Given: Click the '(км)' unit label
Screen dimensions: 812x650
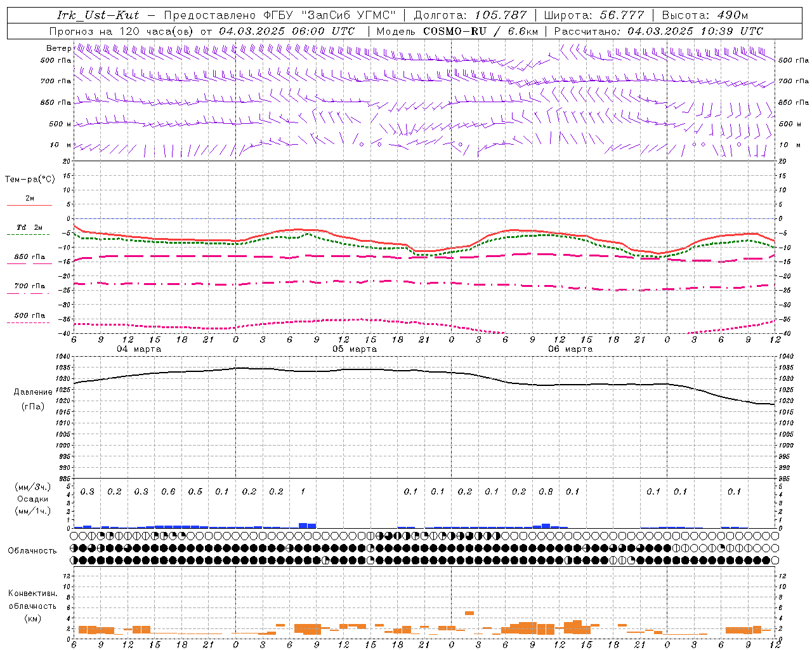Looking at the screenshot, I should (33, 618).
